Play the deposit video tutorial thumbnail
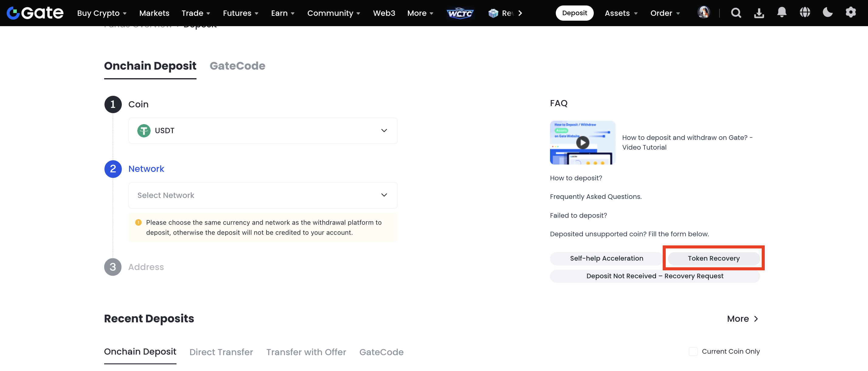 pyautogui.click(x=583, y=143)
